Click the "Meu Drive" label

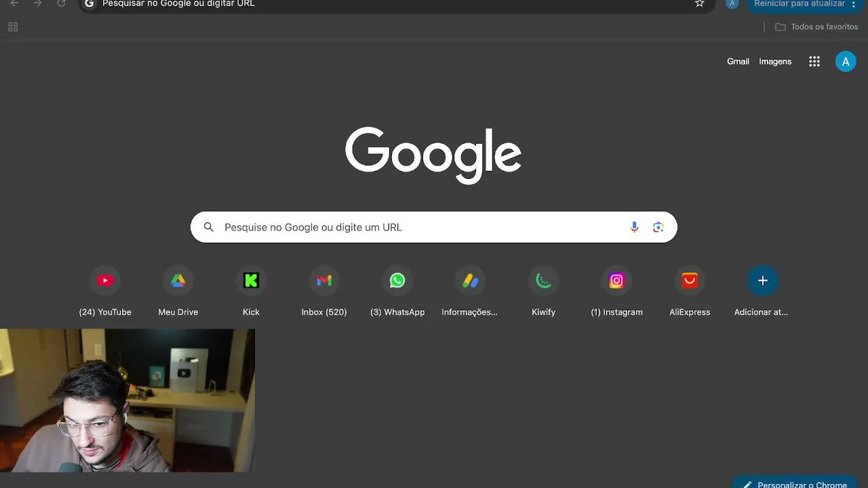(x=178, y=312)
